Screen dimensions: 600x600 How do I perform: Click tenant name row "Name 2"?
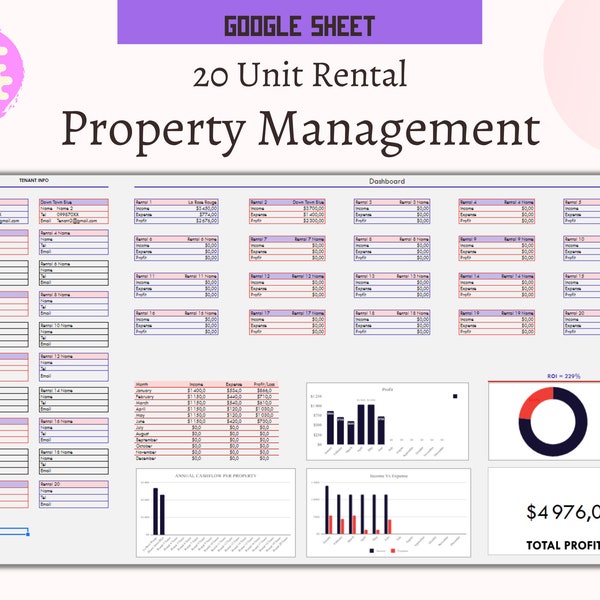coord(74,208)
